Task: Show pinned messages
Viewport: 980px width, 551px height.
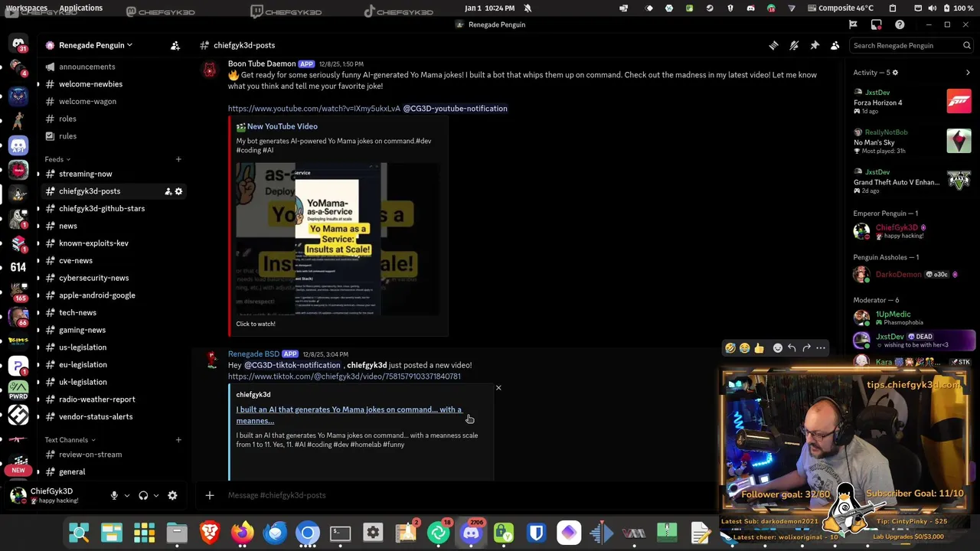Action: pyautogui.click(x=815, y=45)
